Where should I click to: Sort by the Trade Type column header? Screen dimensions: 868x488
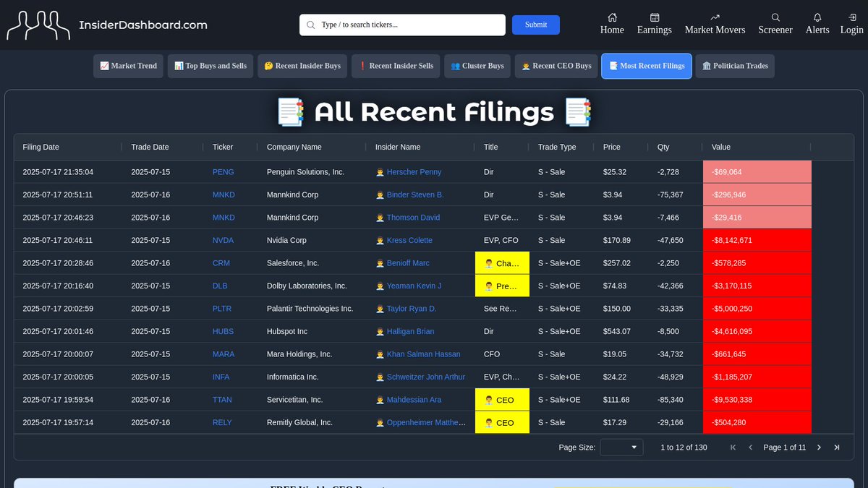(557, 147)
